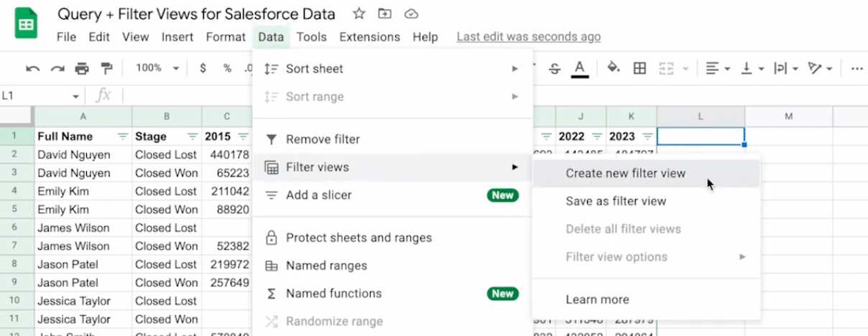Open the File menu
This screenshot has width=868, height=336.
(x=66, y=37)
